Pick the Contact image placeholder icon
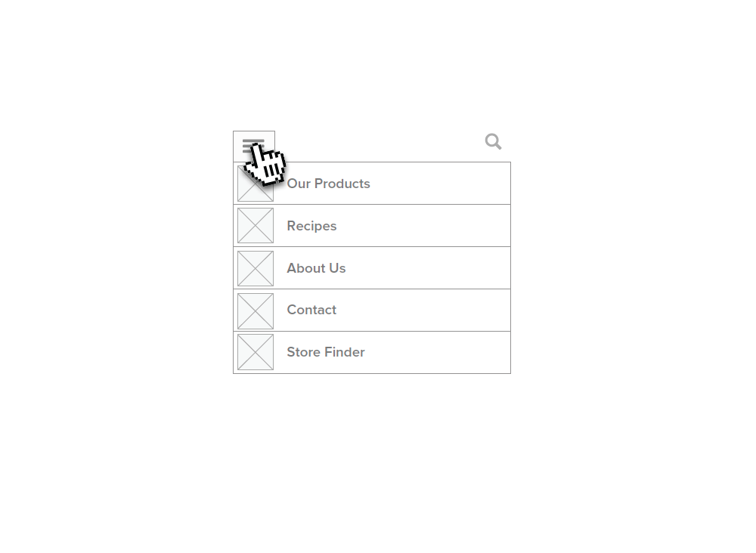The image size is (756, 553). (x=256, y=310)
